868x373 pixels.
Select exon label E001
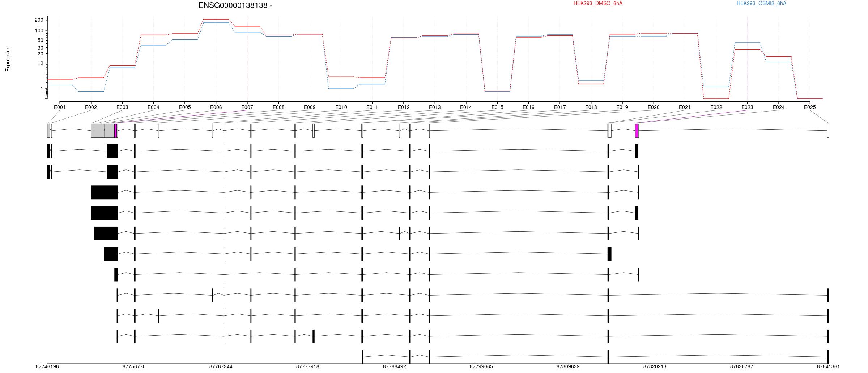tap(60, 107)
